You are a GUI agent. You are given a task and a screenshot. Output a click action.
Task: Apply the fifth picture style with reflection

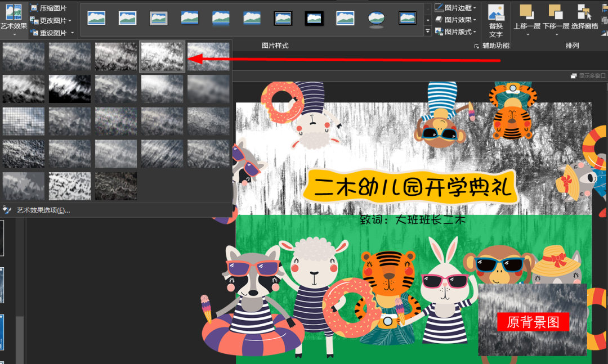pos(221,18)
